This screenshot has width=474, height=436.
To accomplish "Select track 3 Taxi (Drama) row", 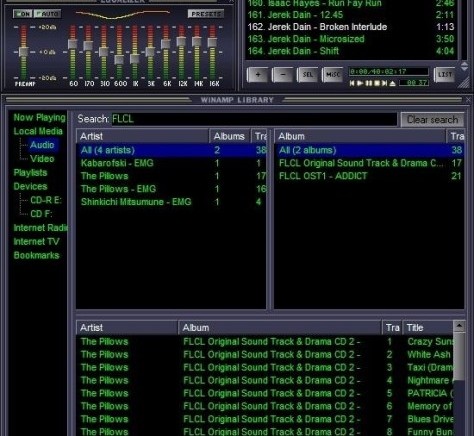I will pos(265,368).
